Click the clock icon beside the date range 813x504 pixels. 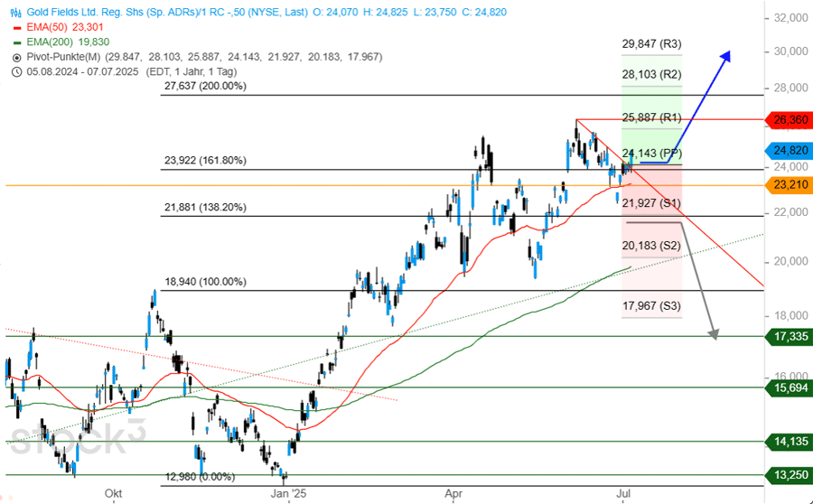point(16,72)
